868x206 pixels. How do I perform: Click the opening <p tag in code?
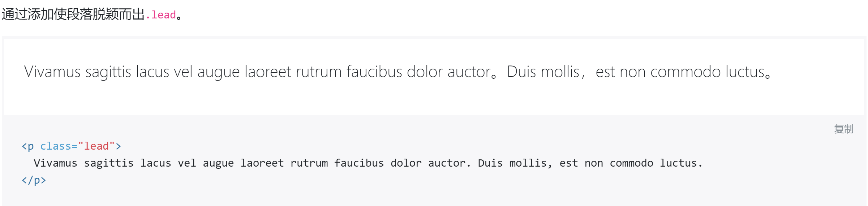pyautogui.click(x=28, y=146)
